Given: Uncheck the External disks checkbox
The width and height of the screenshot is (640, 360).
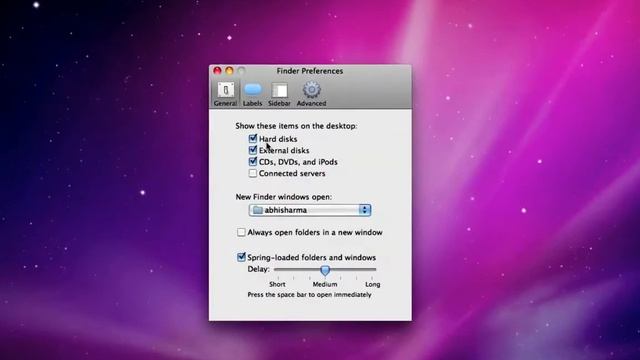Looking at the screenshot, I should [253, 150].
